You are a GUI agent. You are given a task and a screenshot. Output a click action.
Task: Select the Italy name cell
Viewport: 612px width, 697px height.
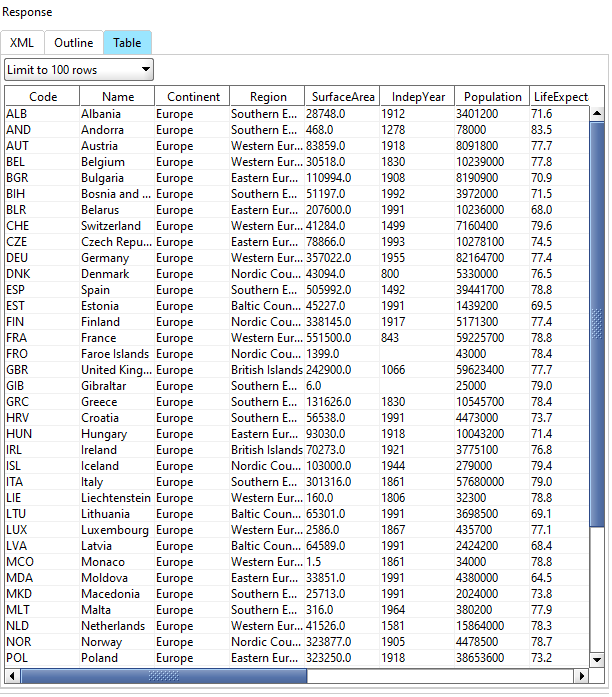[x=117, y=482]
